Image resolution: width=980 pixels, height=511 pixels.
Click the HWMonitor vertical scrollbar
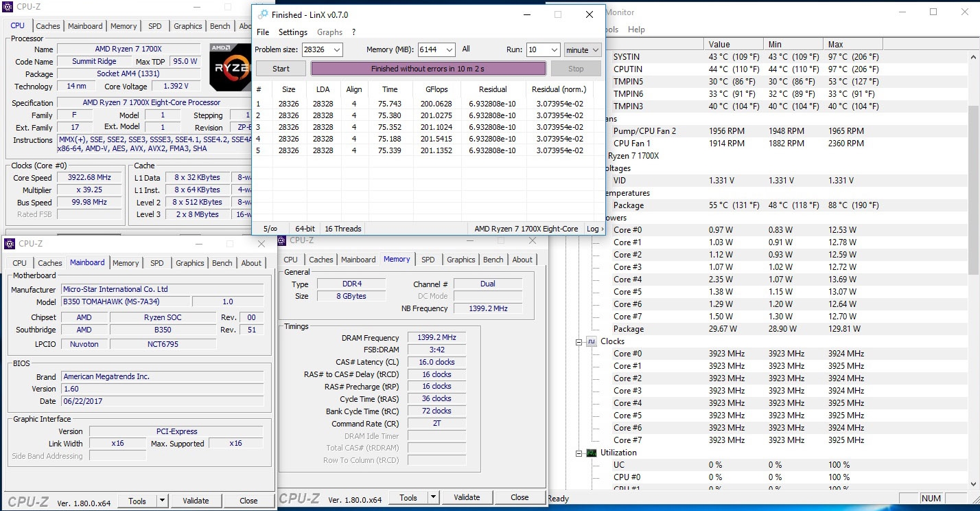coord(974,191)
